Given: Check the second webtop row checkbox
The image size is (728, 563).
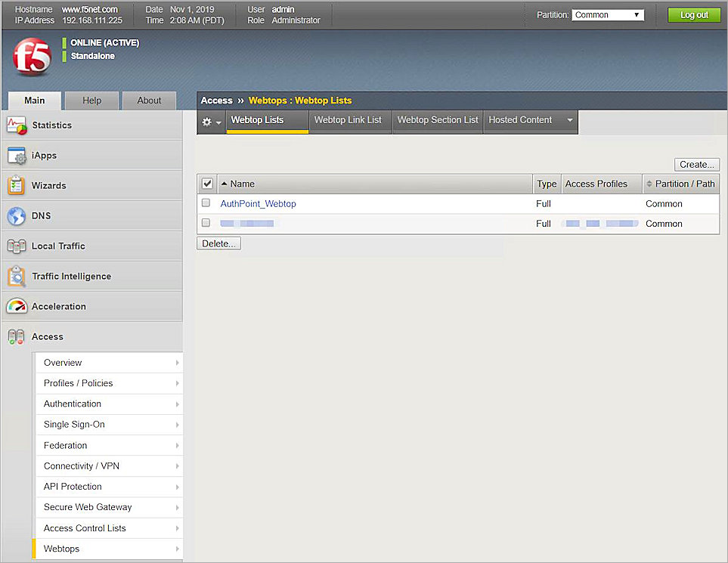Looking at the screenshot, I should tap(205, 223).
